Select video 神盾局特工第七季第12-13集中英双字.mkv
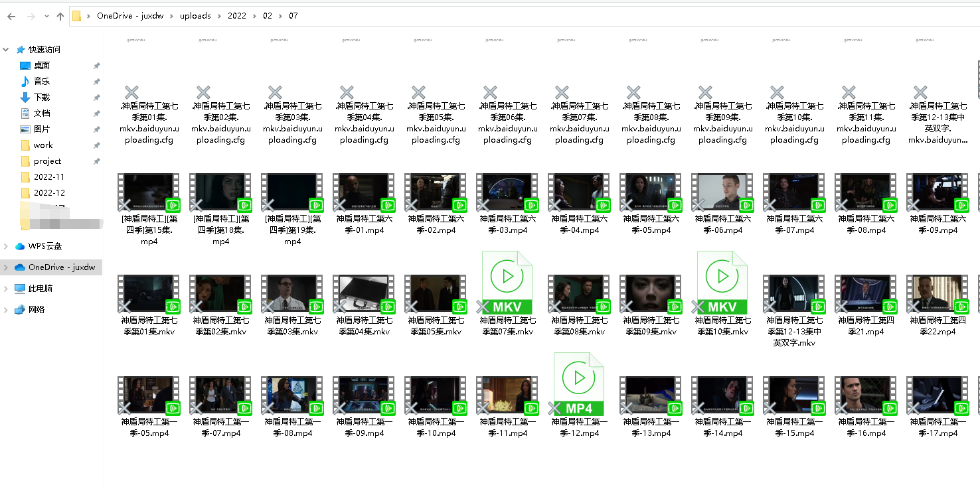Image resolution: width=980 pixels, height=485 pixels. click(x=793, y=311)
